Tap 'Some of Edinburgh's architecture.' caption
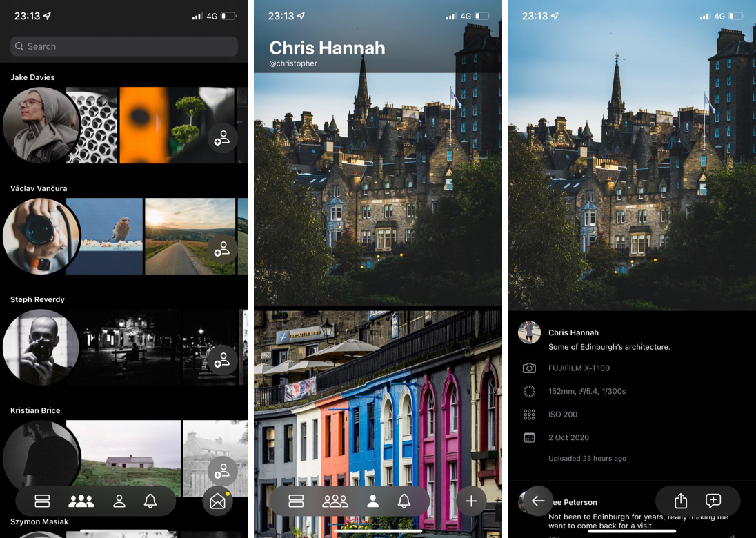 609,347
